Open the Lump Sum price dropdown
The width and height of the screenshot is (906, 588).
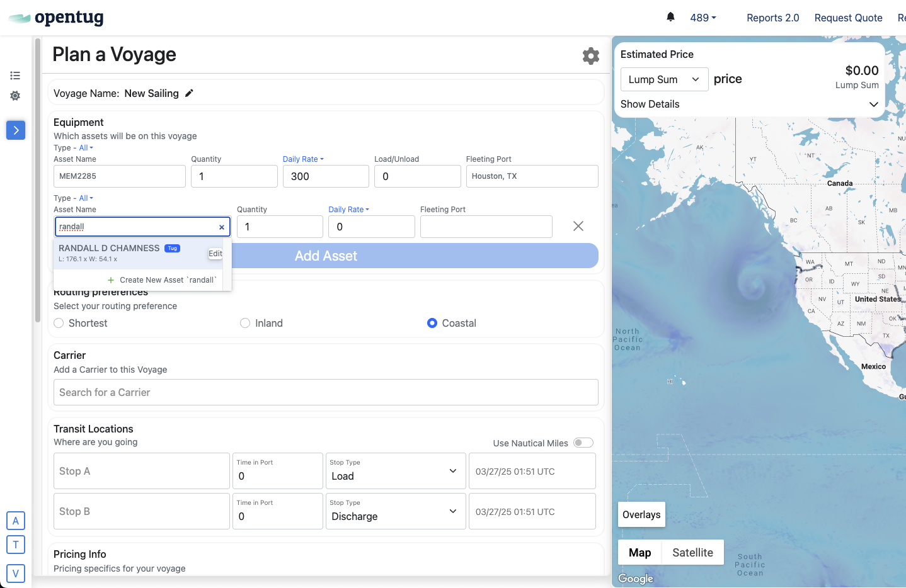[663, 79]
